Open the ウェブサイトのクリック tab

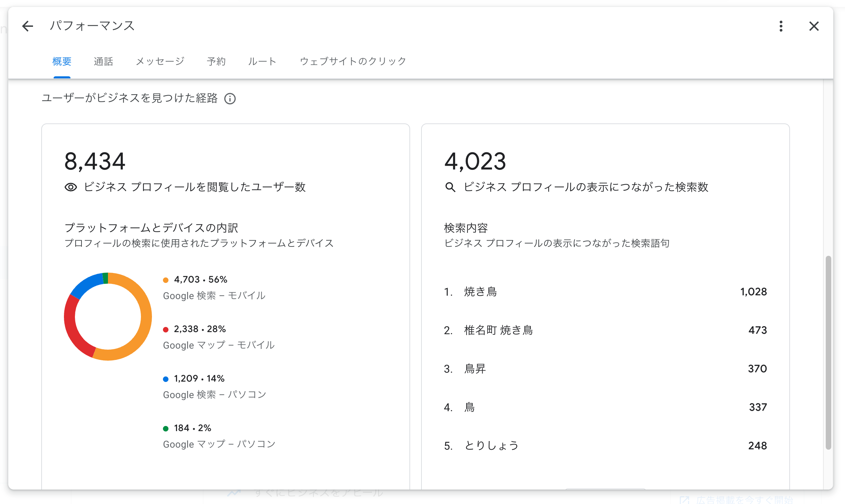[x=353, y=62]
